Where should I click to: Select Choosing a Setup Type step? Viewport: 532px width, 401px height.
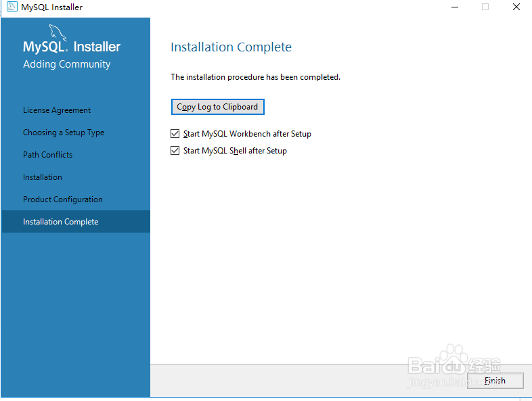point(64,133)
